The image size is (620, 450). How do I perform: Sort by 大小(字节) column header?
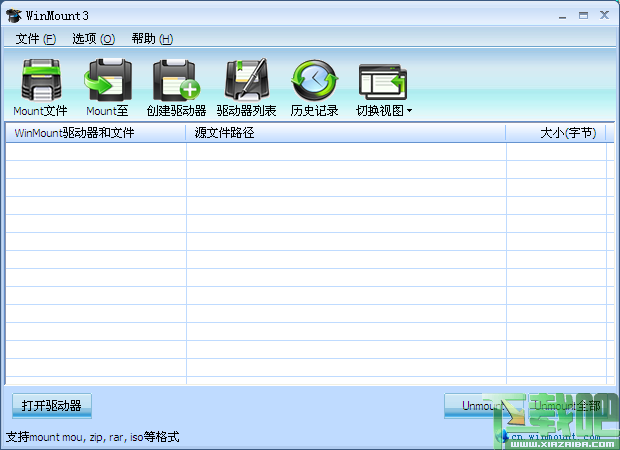[556, 133]
